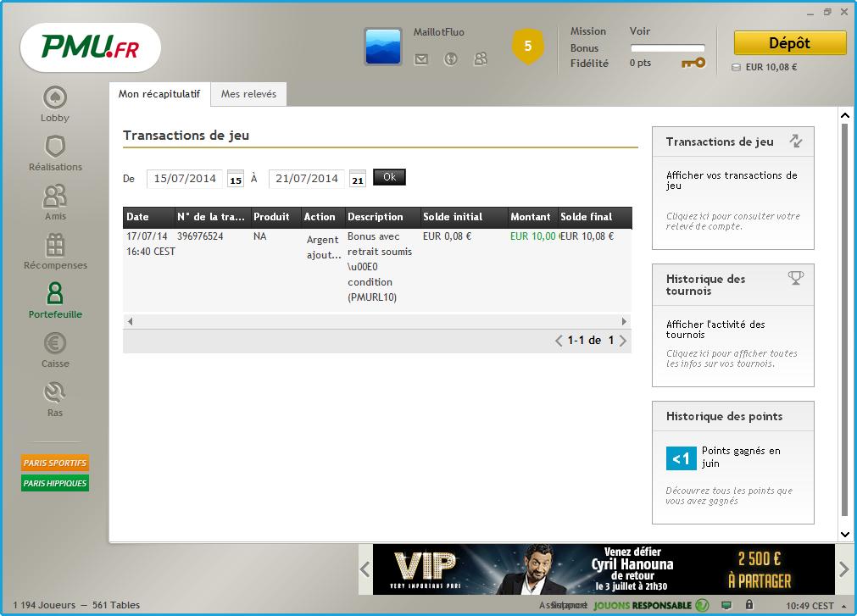This screenshot has width=857, height=616.
Task: Open the end date calendar icon 21
Action: [x=358, y=179]
